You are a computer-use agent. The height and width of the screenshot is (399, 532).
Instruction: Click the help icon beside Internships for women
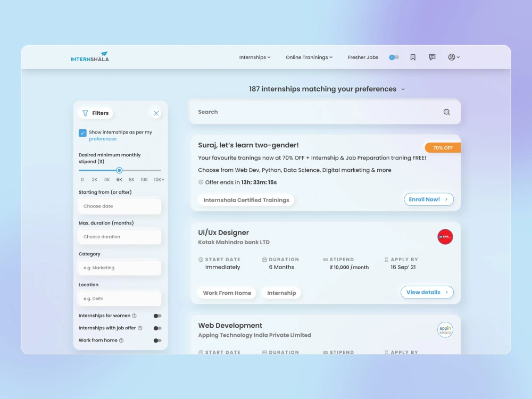135,316
